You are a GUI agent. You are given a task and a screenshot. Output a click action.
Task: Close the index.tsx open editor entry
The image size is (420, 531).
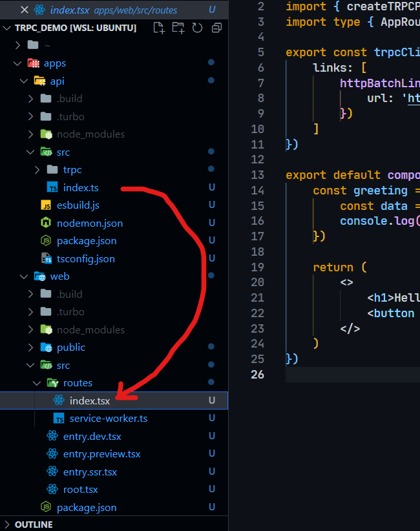tap(25, 10)
